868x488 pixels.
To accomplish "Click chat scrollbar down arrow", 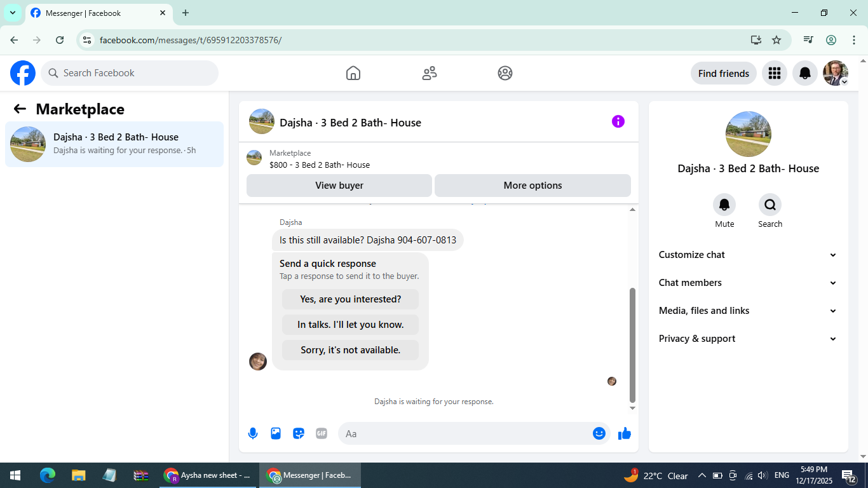I will (x=632, y=408).
